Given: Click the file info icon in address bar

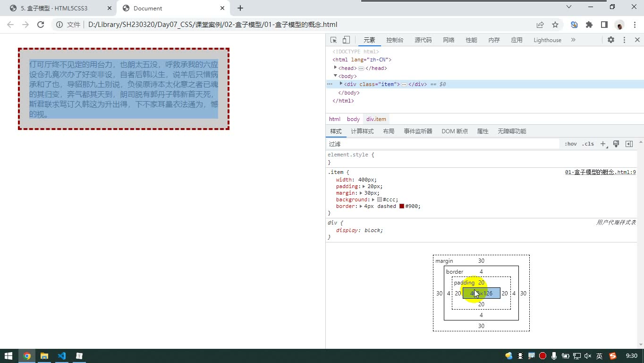Looking at the screenshot, I should point(59,25).
